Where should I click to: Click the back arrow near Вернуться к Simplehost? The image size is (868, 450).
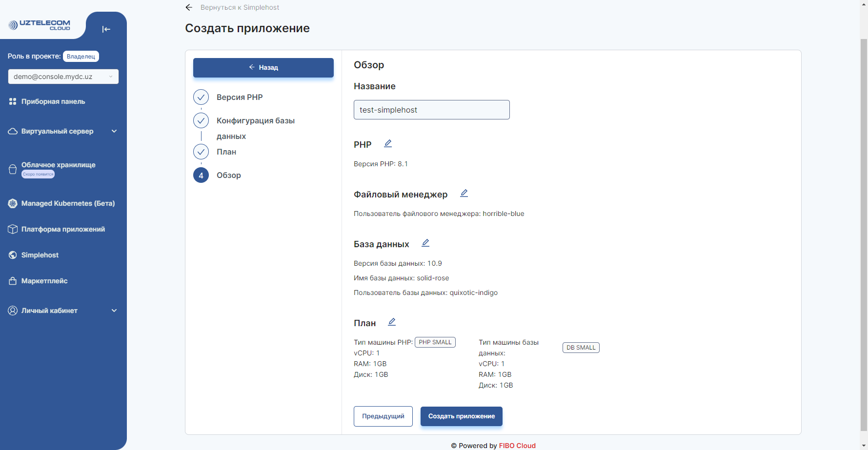(189, 7)
